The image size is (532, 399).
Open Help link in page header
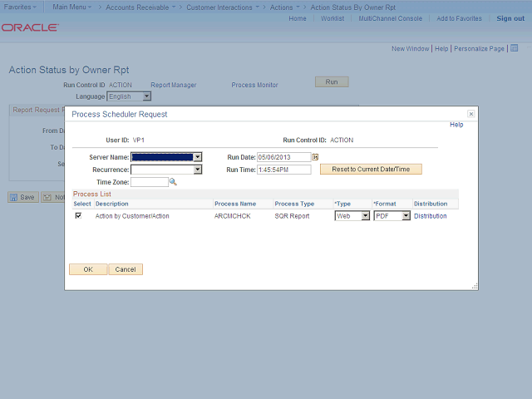[x=441, y=48]
